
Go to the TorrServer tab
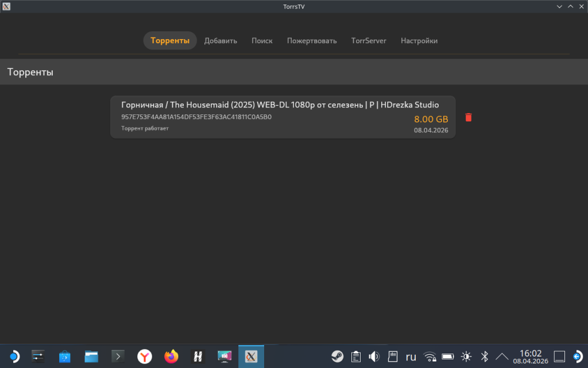(369, 41)
